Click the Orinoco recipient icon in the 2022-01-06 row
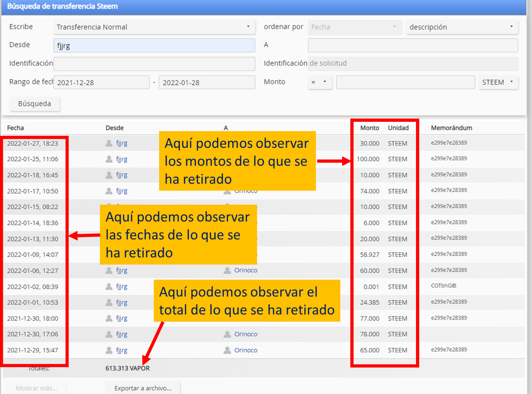 tap(227, 271)
